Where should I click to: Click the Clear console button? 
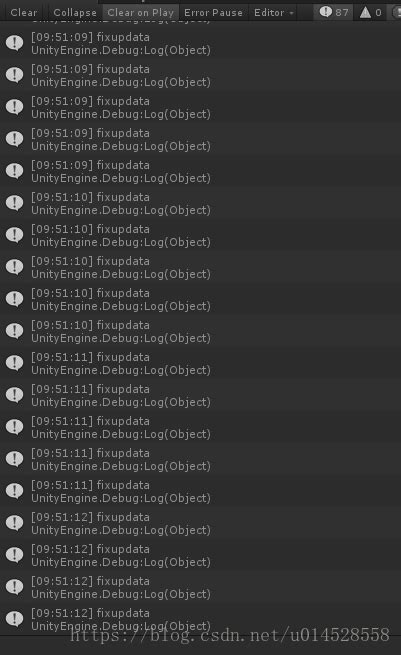pyautogui.click(x=24, y=13)
